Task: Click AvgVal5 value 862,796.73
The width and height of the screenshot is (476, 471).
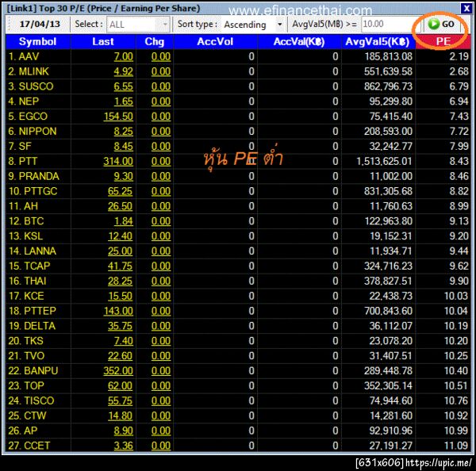Action: click(x=388, y=86)
